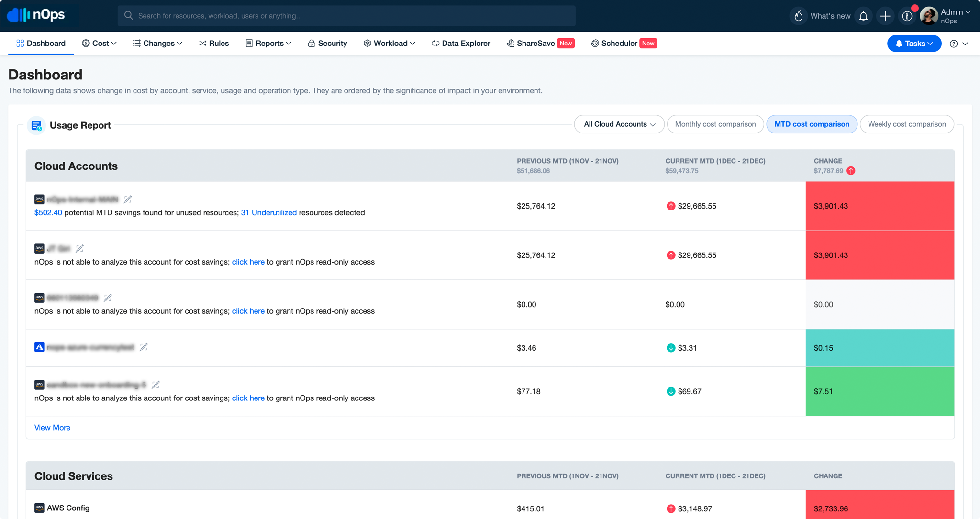
Task: Switch to the Security tab
Action: [327, 43]
